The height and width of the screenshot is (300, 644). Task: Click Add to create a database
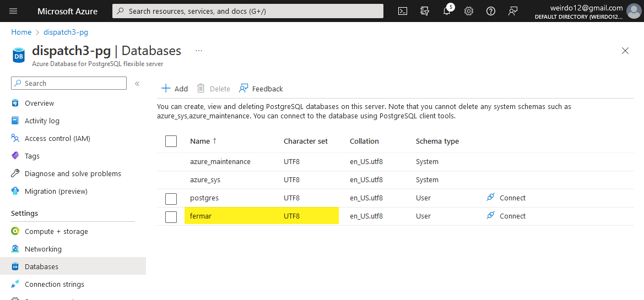pyautogui.click(x=175, y=89)
